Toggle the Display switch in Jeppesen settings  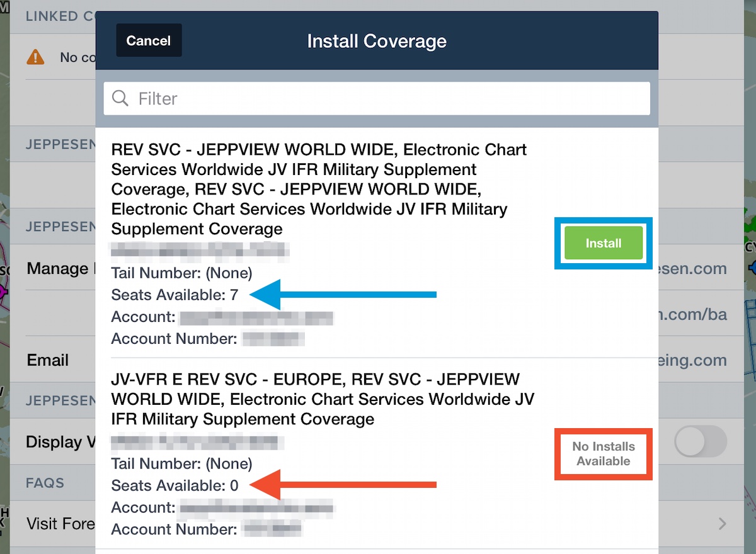(701, 442)
